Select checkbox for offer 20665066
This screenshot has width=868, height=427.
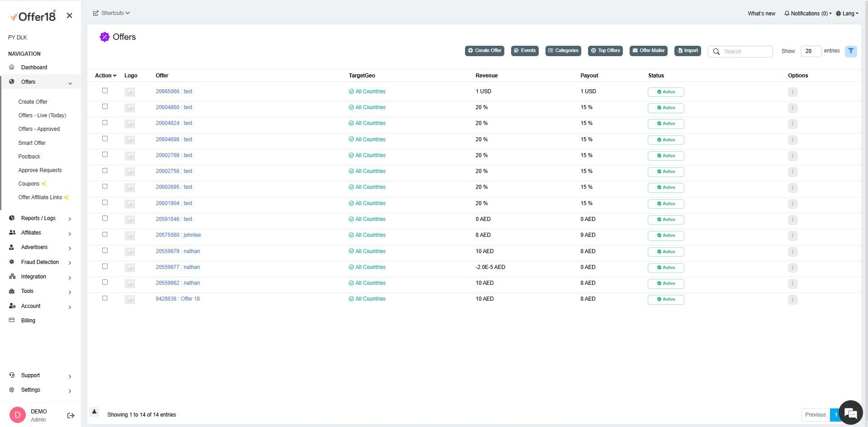coord(105,91)
